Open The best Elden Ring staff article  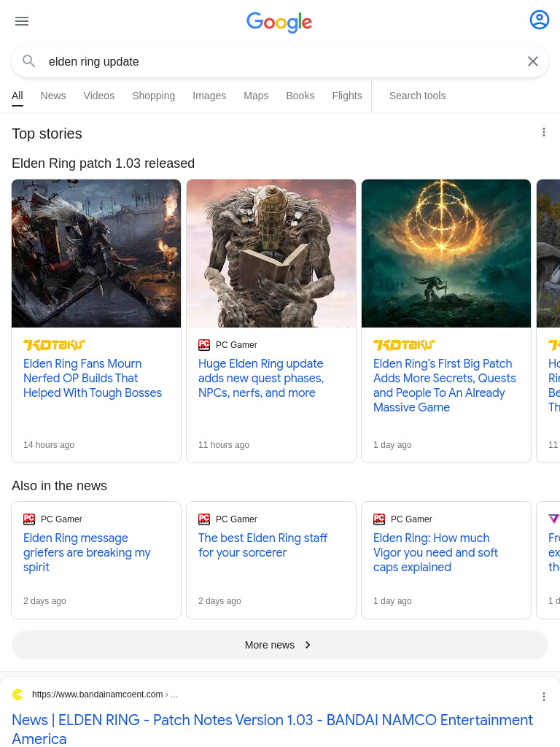[x=262, y=546]
